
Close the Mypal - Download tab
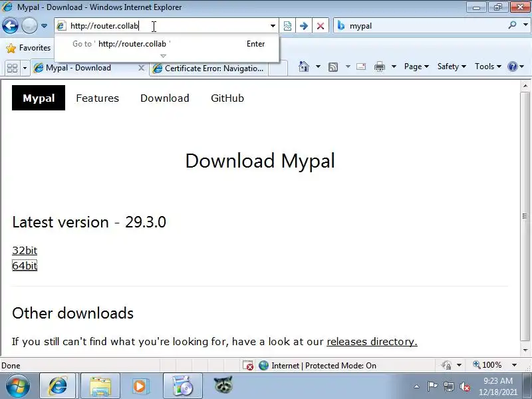point(141,68)
